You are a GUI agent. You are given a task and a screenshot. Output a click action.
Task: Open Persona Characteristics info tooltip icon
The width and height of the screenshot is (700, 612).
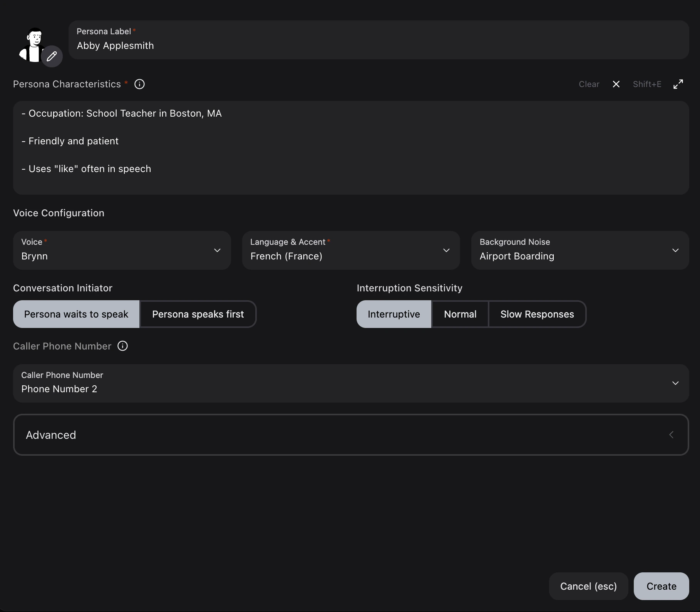click(x=139, y=84)
